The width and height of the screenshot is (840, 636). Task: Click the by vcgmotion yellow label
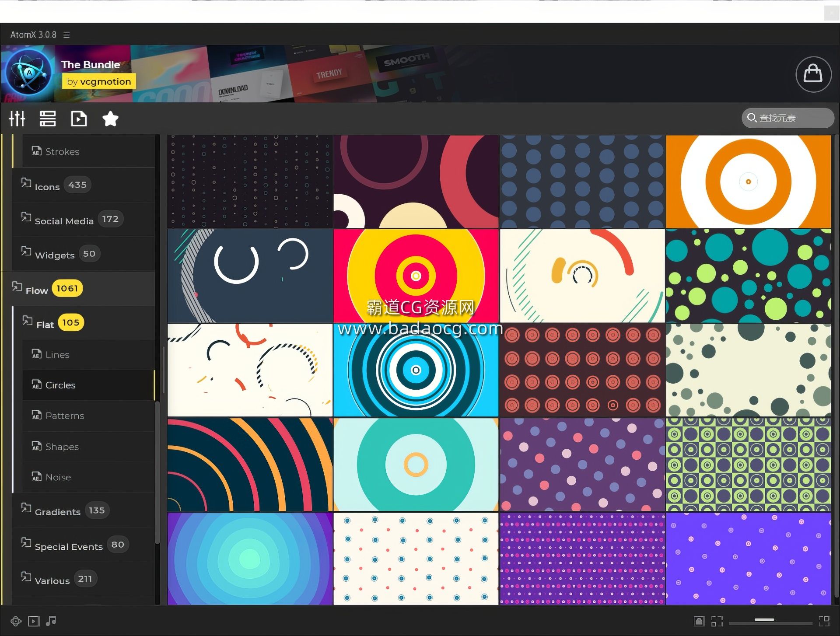click(99, 81)
